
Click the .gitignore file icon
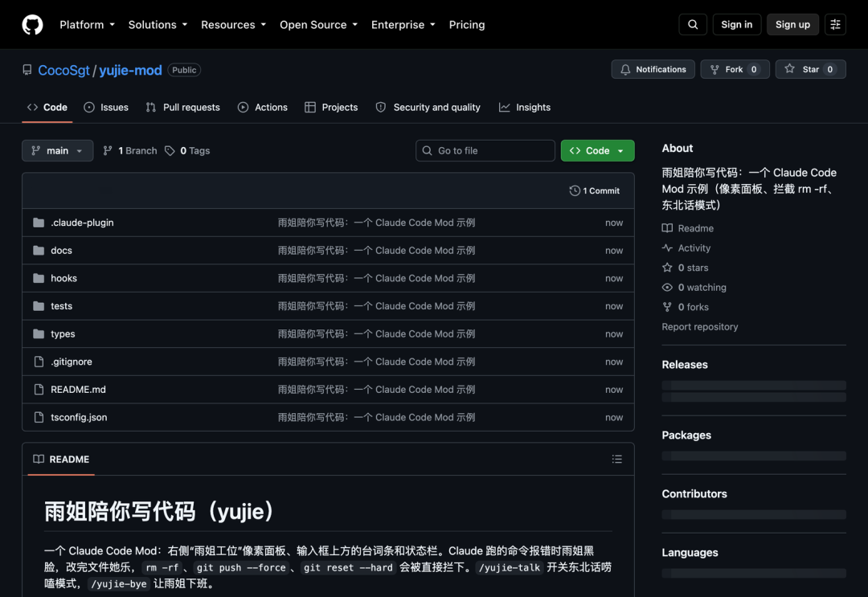coord(39,362)
